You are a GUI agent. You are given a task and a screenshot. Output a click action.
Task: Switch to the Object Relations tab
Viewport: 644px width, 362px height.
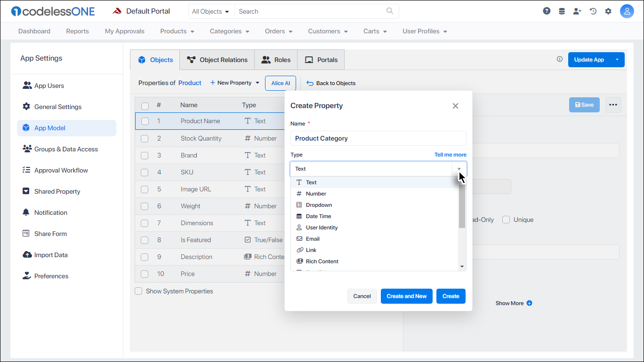coord(217,60)
